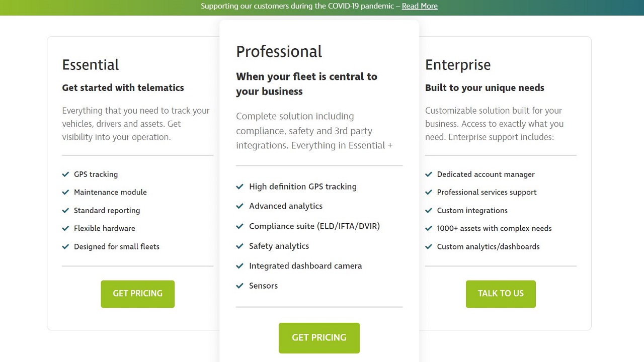The image size is (644, 362).
Task: Click checkmark next to Standard reporting
Action: pos(65,210)
